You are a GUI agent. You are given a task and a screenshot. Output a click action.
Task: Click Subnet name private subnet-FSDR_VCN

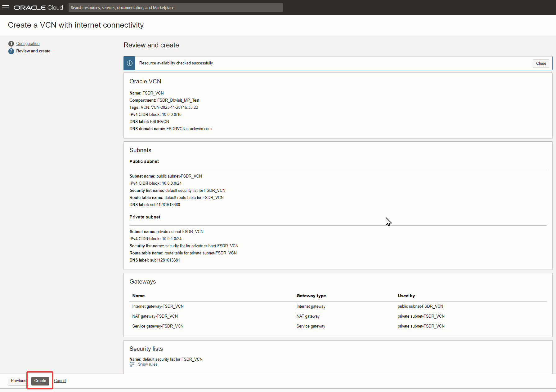[x=180, y=232]
